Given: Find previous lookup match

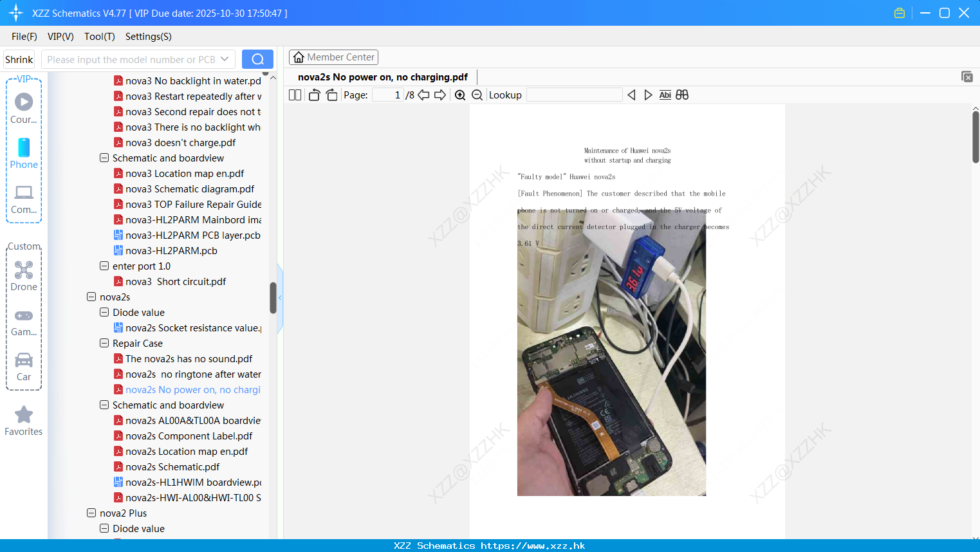Looking at the screenshot, I should (x=631, y=95).
